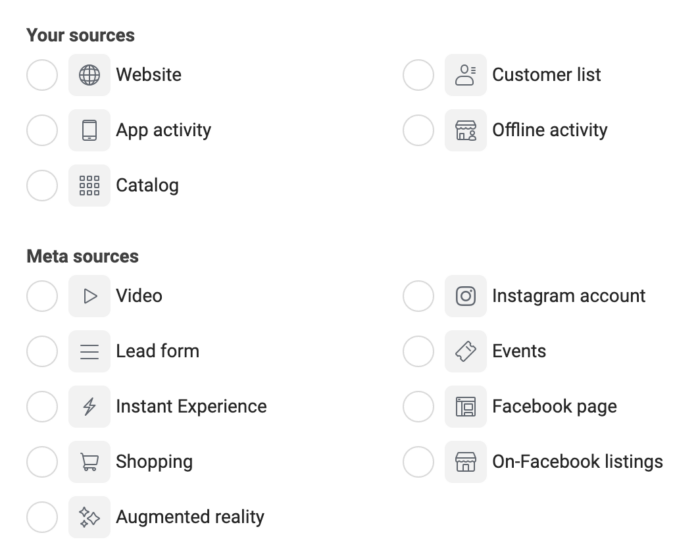This screenshot has width=700, height=554.
Task: Click the Augmented reality sparkle icon
Action: tap(89, 517)
